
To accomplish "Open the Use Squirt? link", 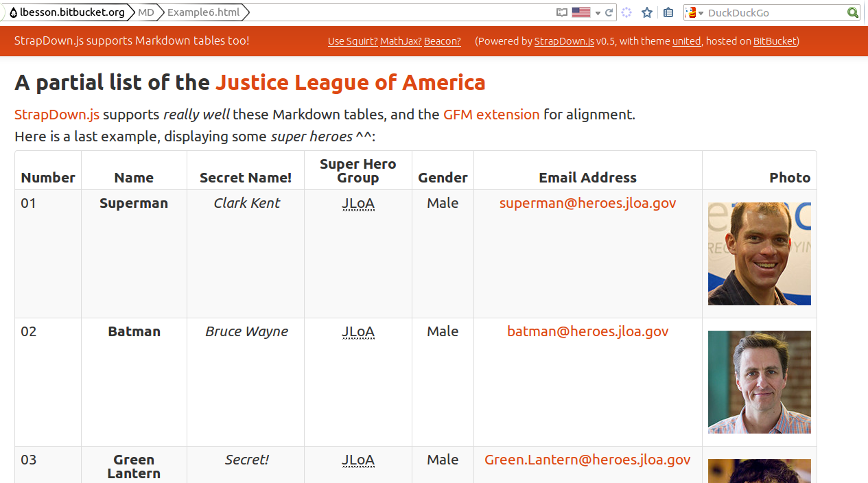I will click(x=352, y=41).
